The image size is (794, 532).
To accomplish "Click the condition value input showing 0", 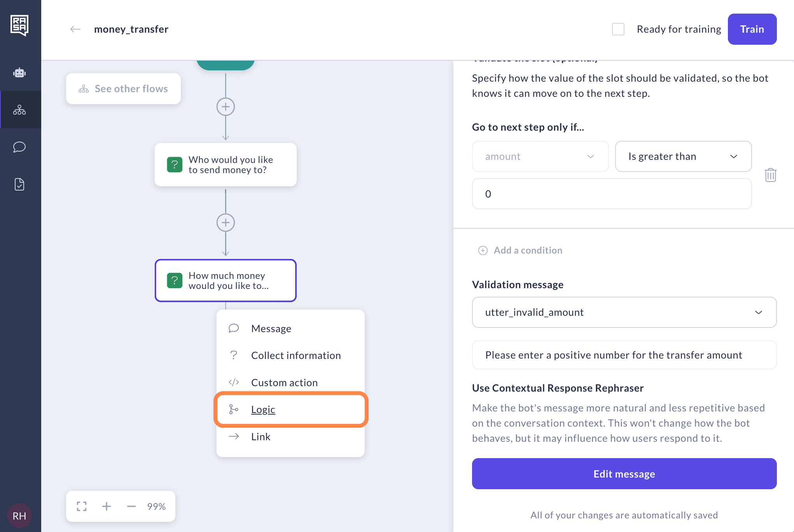I will click(612, 194).
